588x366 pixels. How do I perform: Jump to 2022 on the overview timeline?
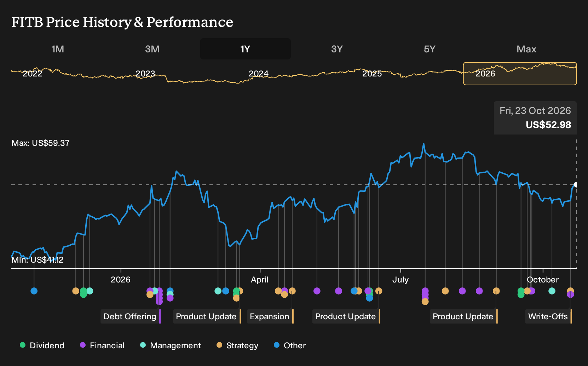pos(33,74)
